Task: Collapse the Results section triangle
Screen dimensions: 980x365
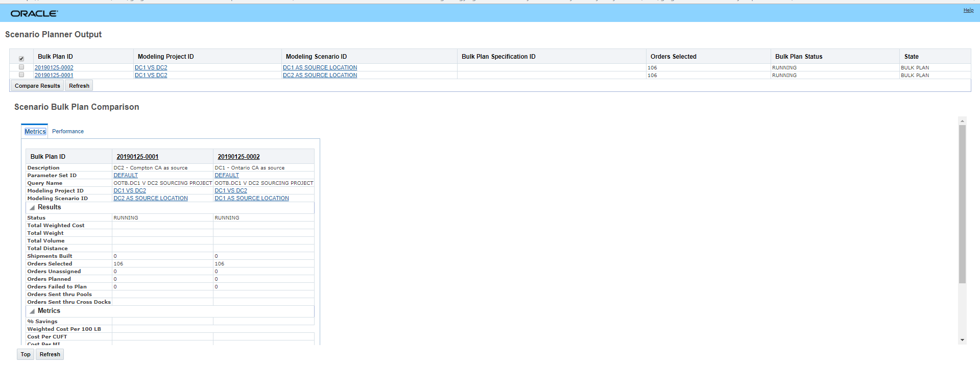Action: pos(32,207)
